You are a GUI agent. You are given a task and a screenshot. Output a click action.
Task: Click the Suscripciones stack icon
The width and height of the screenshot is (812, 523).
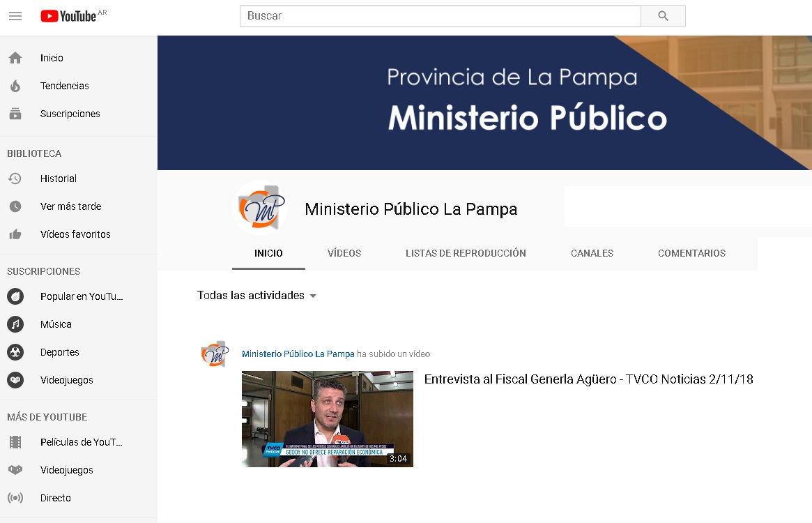click(15, 114)
